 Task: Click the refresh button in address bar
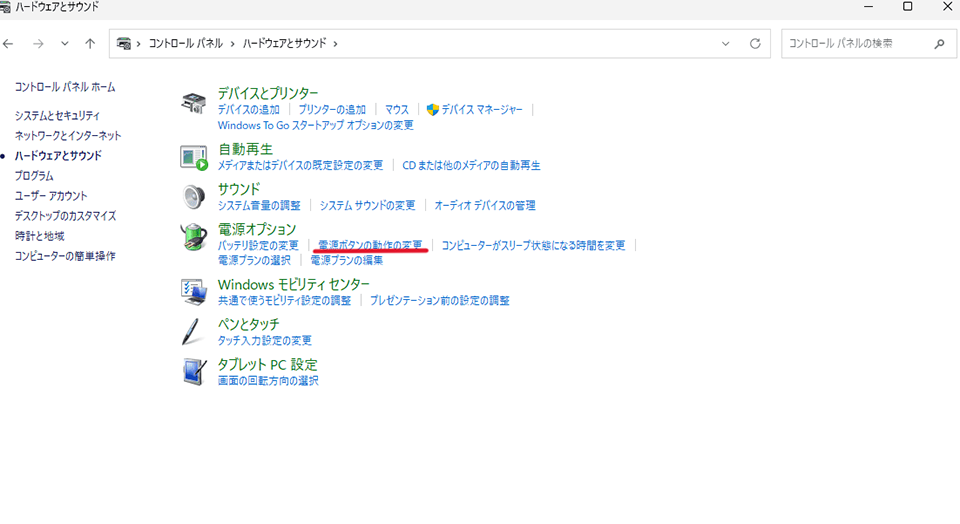(755, 44)
